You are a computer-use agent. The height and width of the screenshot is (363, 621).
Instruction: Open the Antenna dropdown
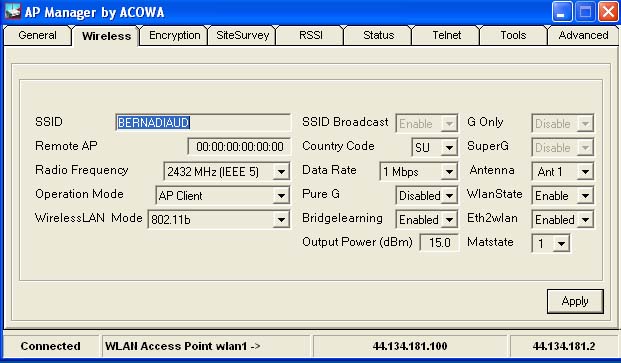[x=562, y=172]
